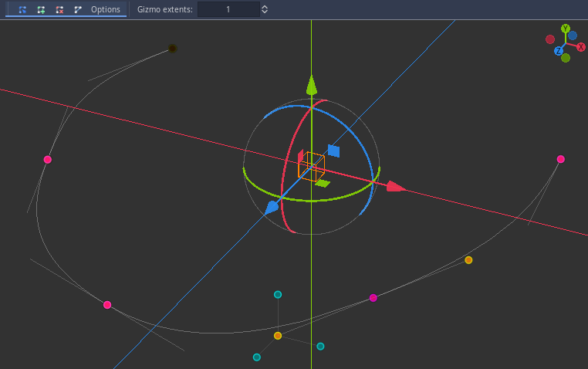Viewport: 588px width, 369px height.
Task: Click the unlabeled dark green negative Y ball
Action: 566,58
